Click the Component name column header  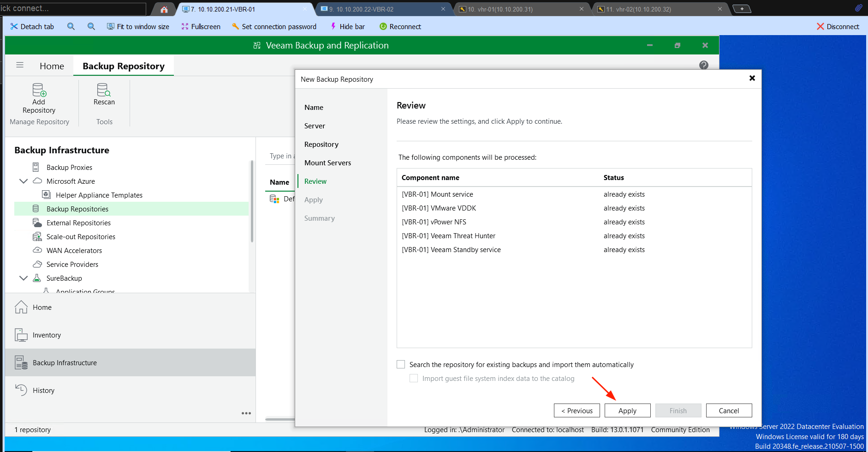[x=430, y=177]
